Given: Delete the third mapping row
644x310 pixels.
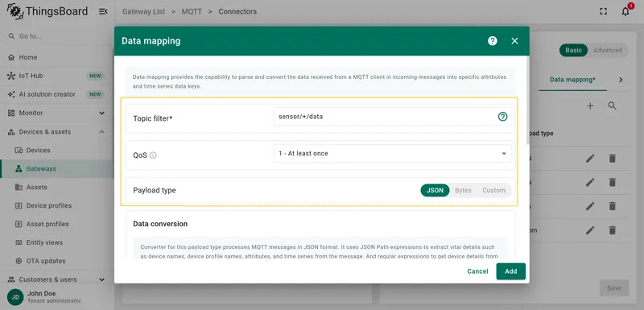Looking at the screenshot, I should (613, 206).
